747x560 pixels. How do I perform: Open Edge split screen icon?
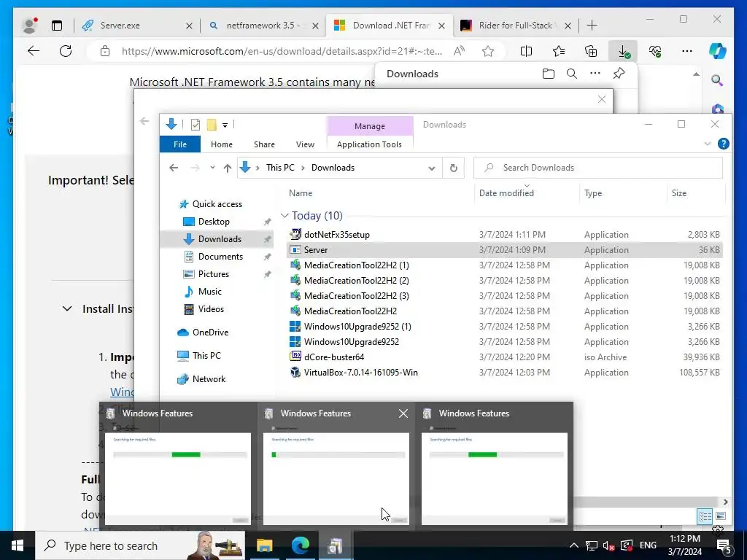pyautogui.click(x=527, y=51)
